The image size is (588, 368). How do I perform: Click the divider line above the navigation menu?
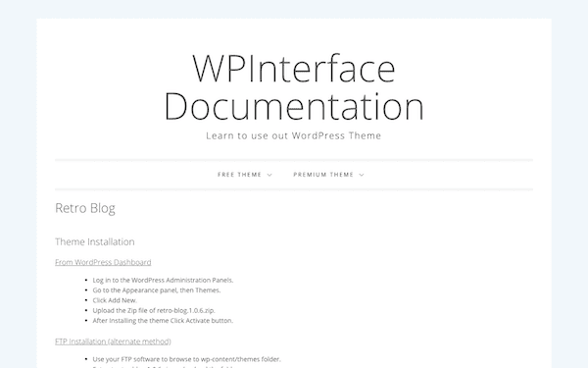point(294,160)
